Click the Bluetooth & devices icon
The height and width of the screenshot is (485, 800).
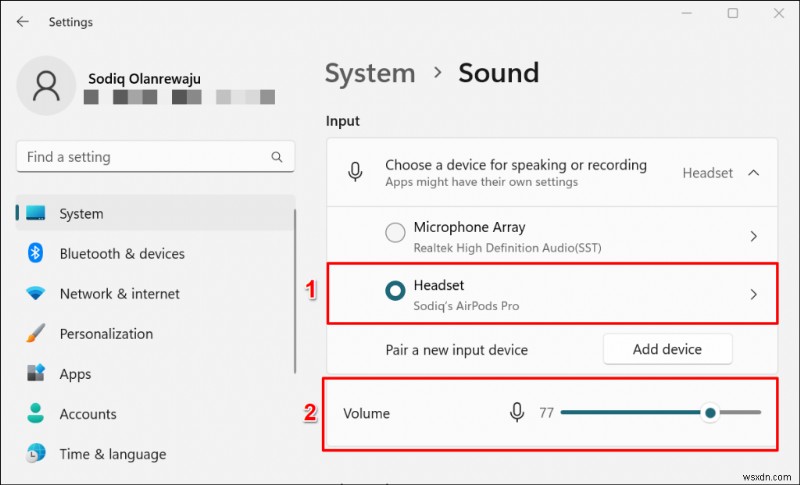(36, 254)
